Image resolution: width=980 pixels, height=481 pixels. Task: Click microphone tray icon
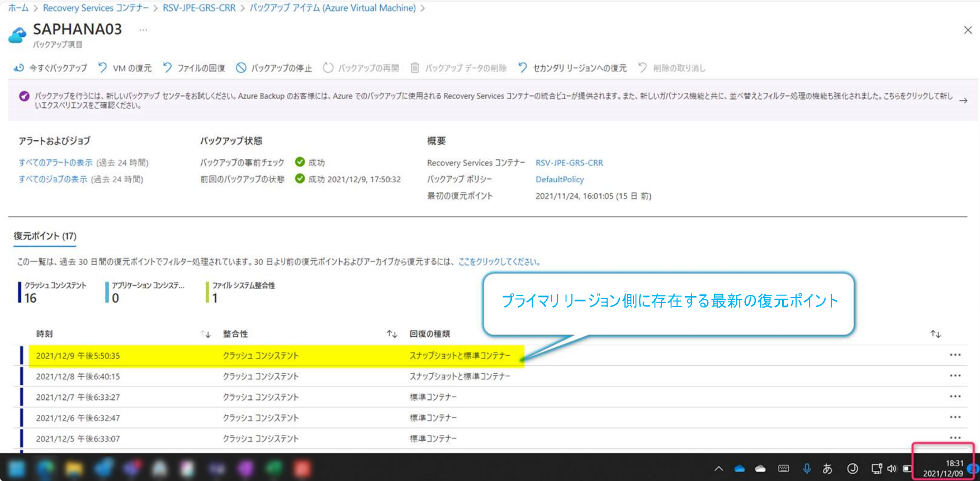pyautogui.click(x=807, y=469)
